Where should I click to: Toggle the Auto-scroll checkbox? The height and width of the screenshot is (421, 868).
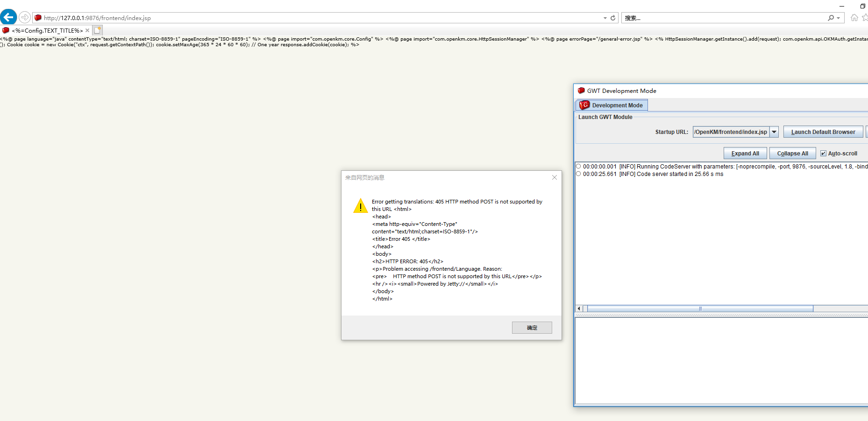coord(823,154)
